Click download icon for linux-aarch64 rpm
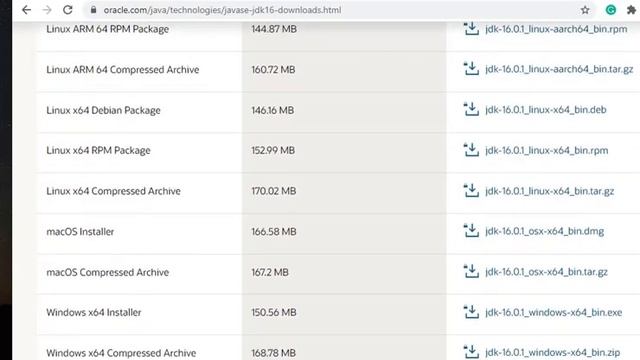 tap(471, 29)
